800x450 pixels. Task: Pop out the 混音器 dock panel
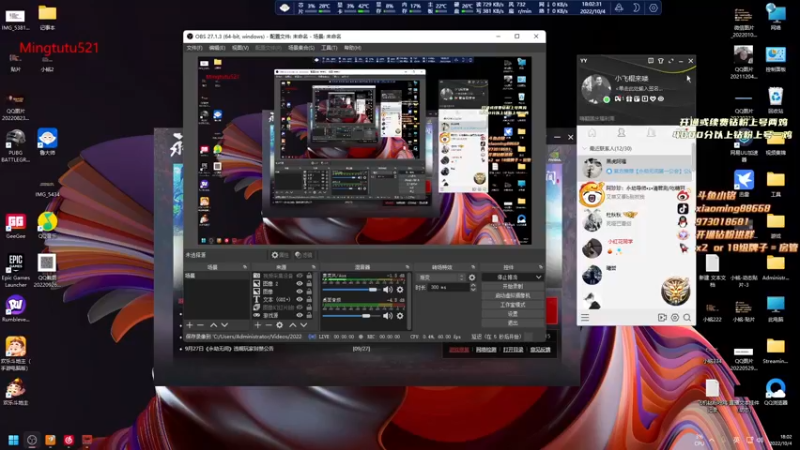point(407,267)
